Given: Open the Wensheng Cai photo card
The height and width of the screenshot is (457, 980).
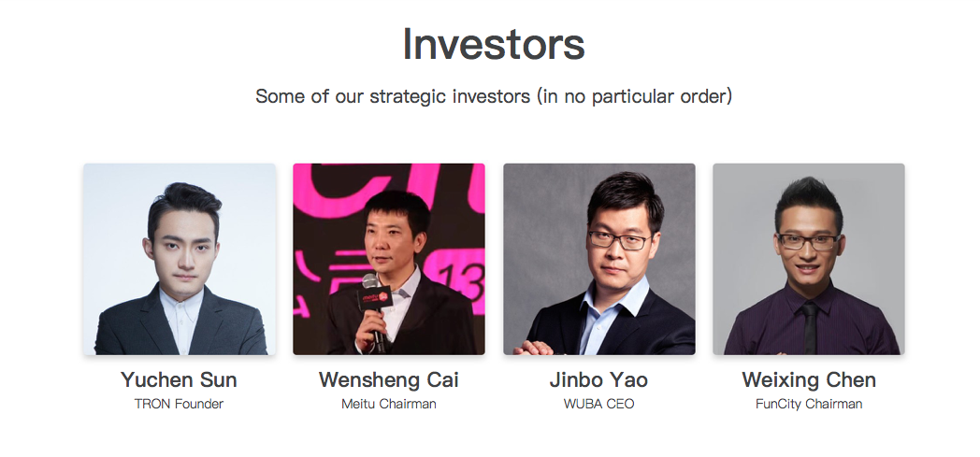Looking at the screenshot, I should (388, 259).
